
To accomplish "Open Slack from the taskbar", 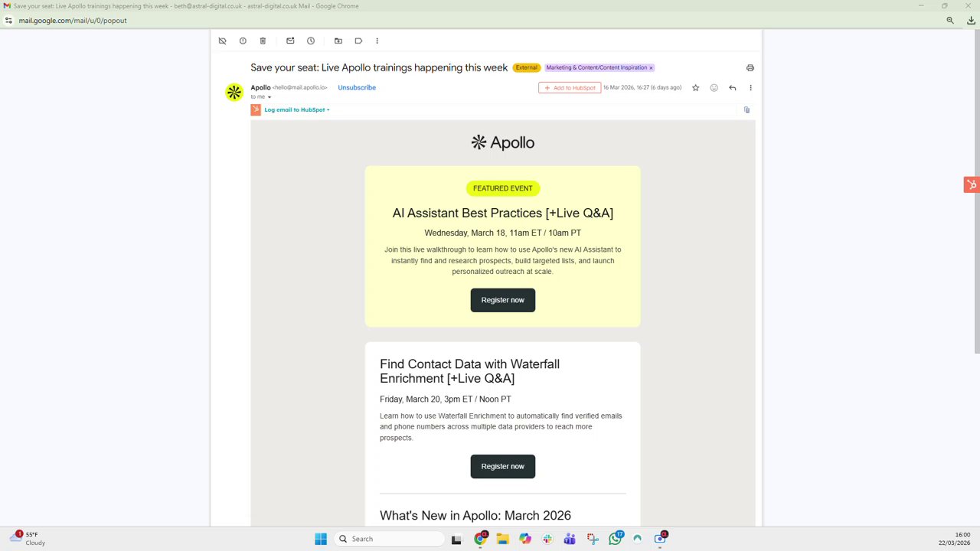I will pos(547,539).
